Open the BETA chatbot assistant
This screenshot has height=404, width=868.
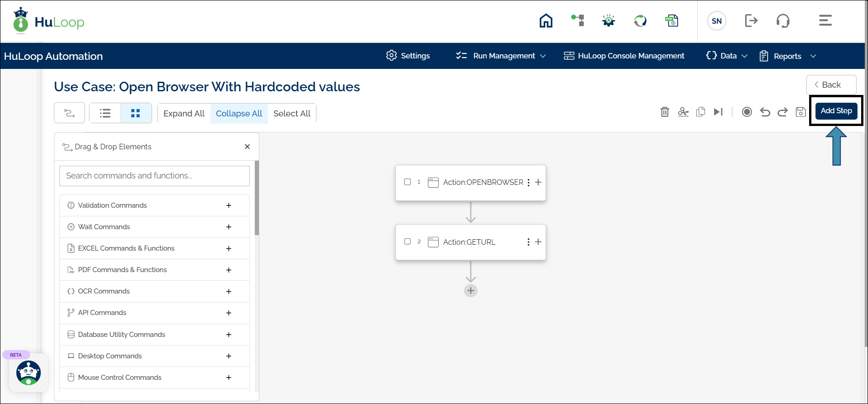click(28, 373)
